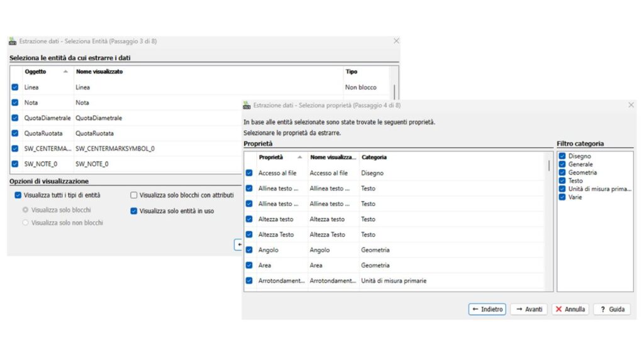Click Annulla to cancel the extraction
Screen dimensions: 644x362
click(x=570, y=309)
